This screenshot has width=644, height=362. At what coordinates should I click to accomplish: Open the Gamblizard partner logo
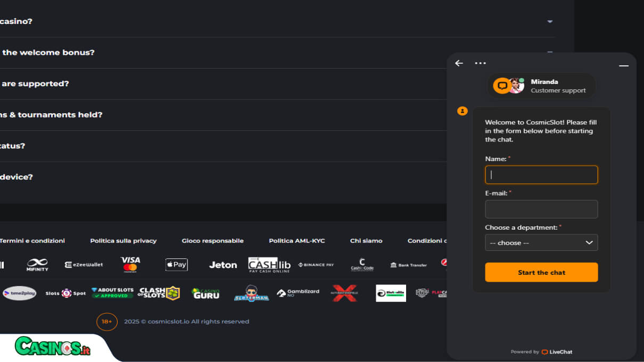click(x=298, y=293)
